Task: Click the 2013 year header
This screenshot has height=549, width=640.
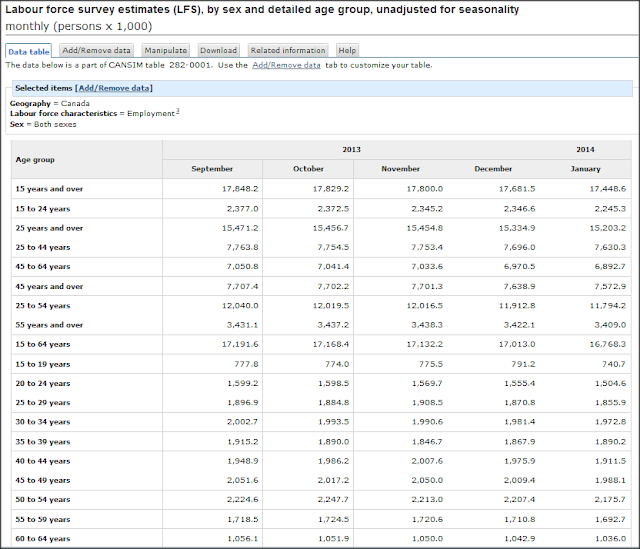Action: click(x=351, y=149)
